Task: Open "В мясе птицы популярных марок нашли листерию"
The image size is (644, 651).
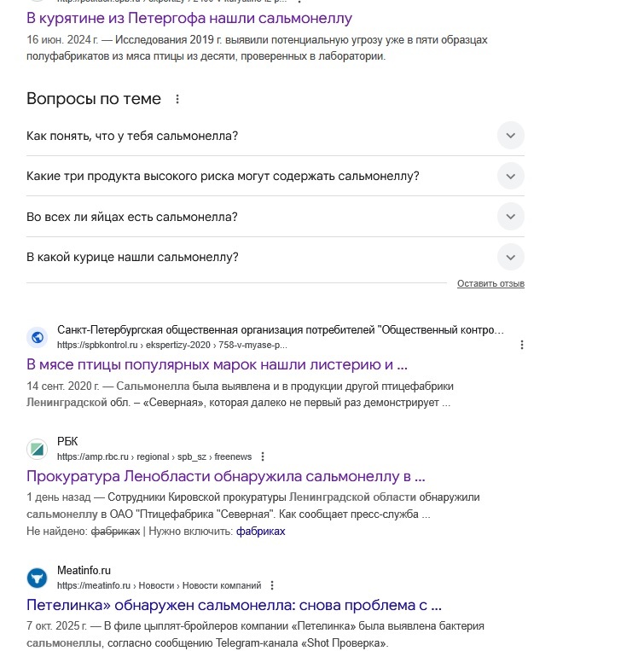Action: [218, 364]
